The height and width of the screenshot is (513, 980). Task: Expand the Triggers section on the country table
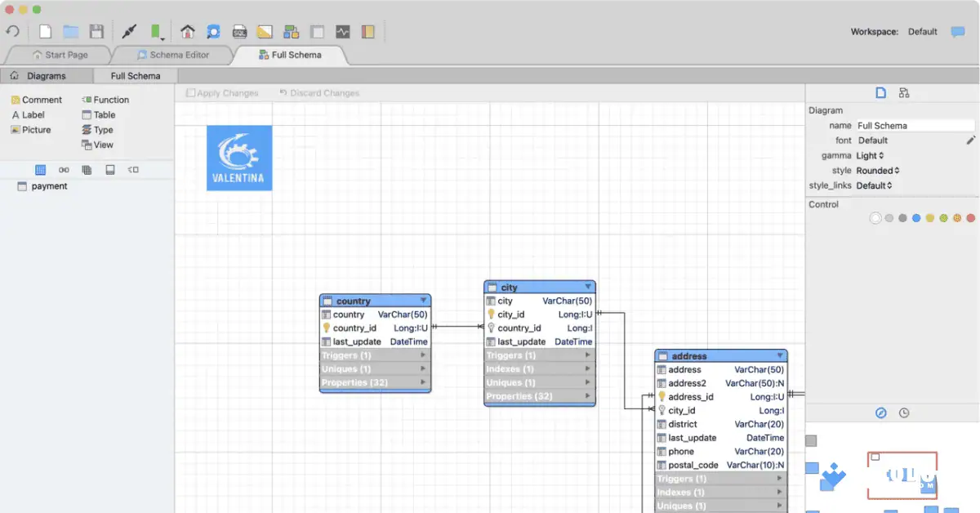(x=375, y=355)
